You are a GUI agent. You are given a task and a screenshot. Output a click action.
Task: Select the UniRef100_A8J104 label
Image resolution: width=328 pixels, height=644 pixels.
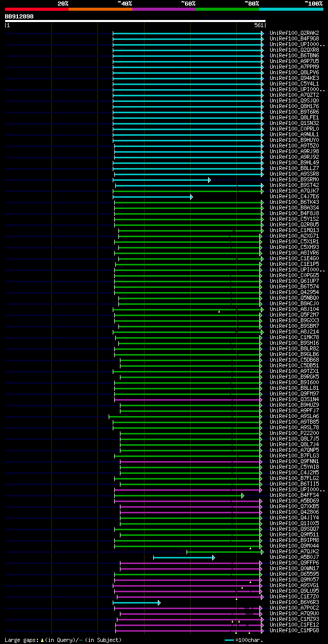[294, 309]
